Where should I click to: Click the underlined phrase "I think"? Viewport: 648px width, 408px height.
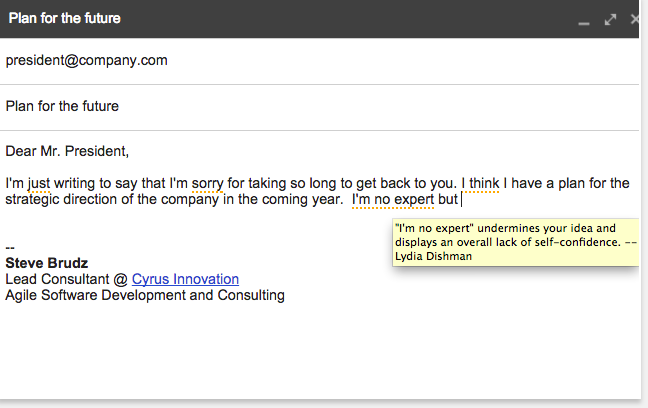480,184
